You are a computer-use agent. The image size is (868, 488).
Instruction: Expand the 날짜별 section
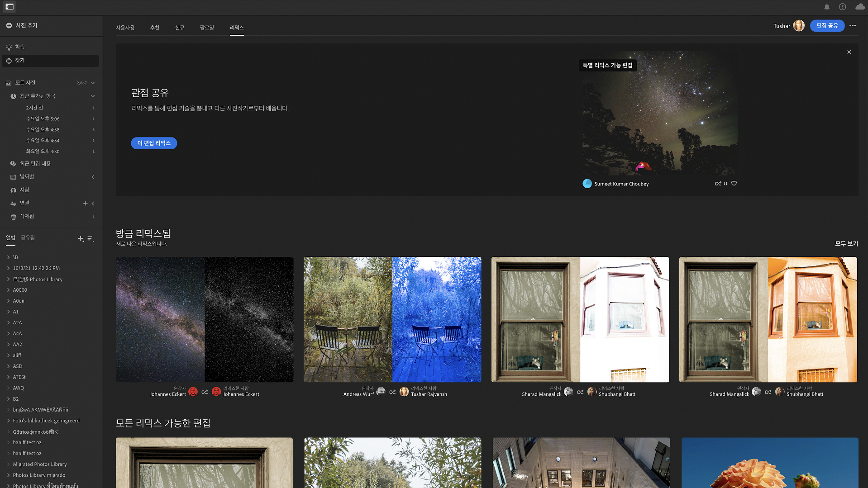(x=93, y=177)
